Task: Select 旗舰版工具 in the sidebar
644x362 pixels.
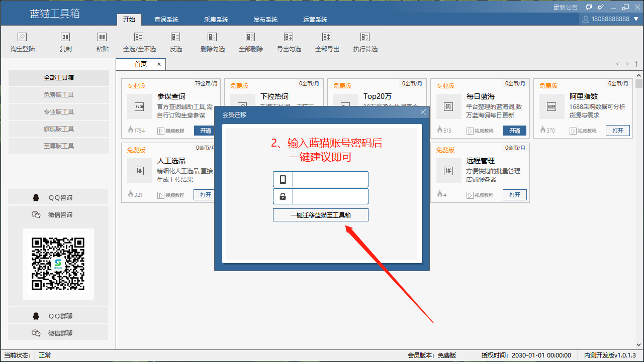Action: [x=59, y=129]
